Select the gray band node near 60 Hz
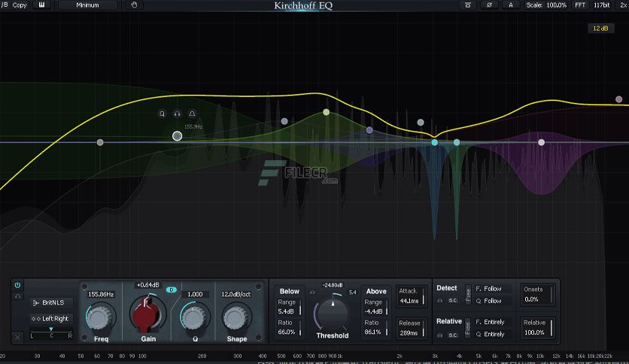This screenshot has height=364, width=629. (x=100, y=142)
